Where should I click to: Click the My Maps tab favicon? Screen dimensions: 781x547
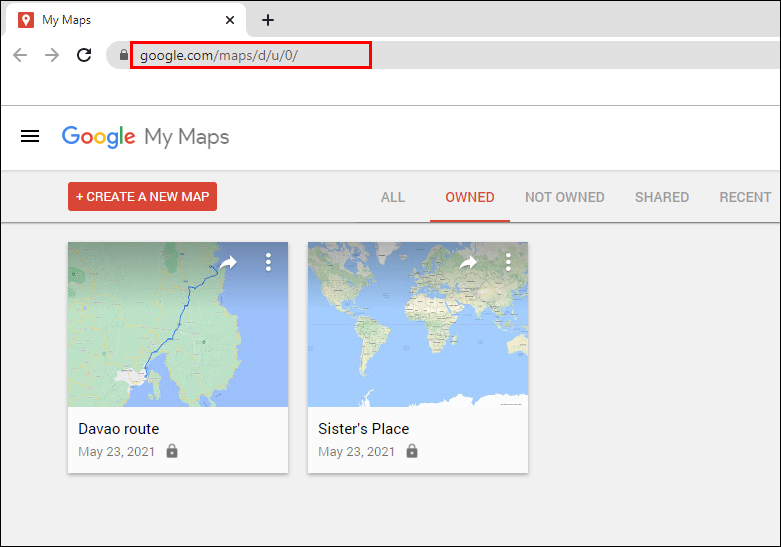click(26, 20)
